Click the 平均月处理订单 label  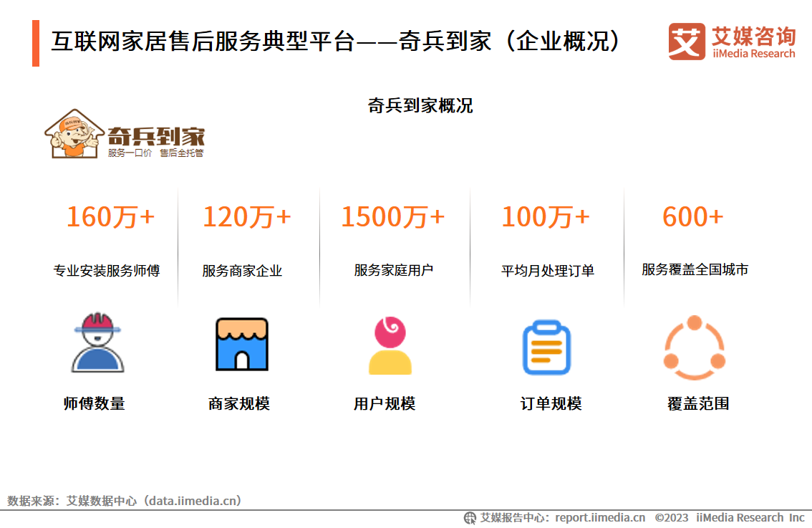(x=547, y=271)
